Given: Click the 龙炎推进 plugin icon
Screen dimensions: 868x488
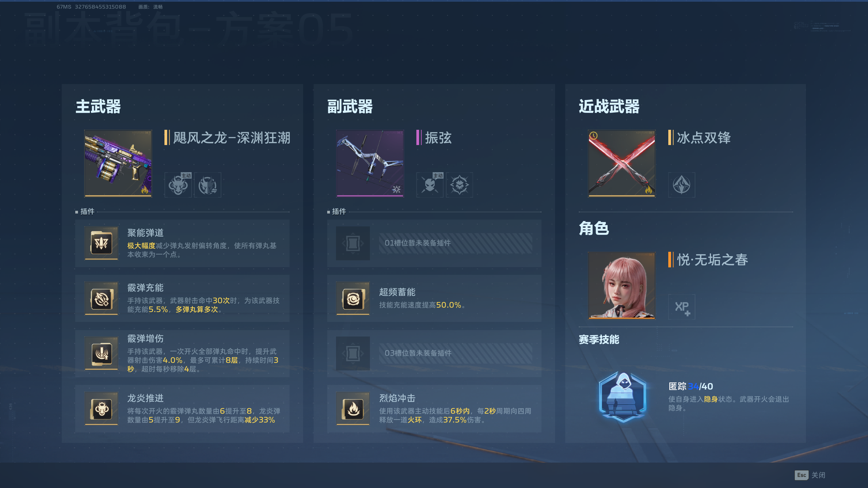Looking at the screenshot, I should click(x=101, y=408).
